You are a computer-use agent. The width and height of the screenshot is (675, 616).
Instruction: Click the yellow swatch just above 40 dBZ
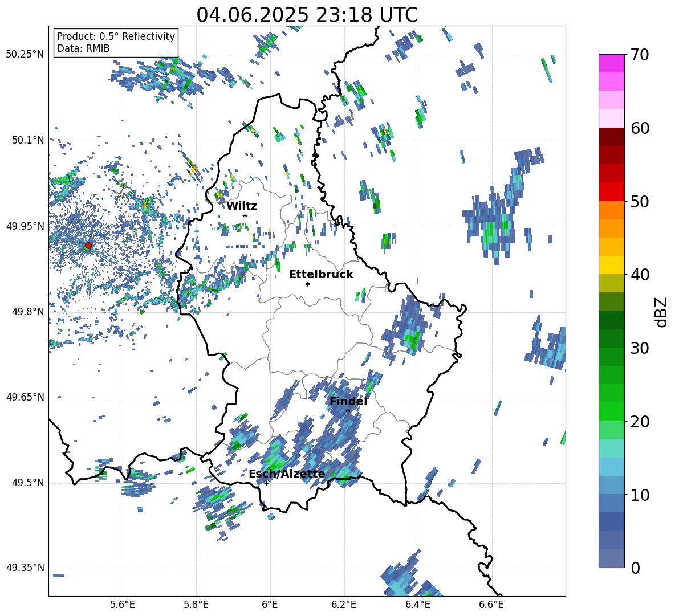pos(611,265)
